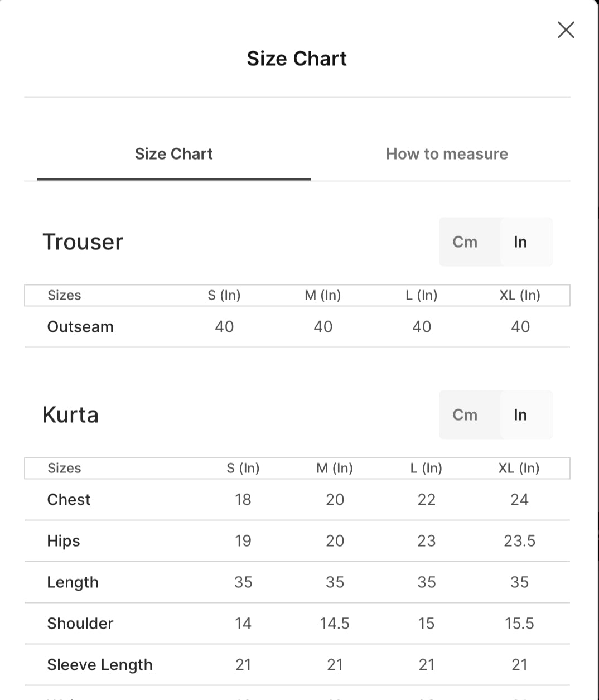Viewport: 599px width, 700px height.
Task: Close the Size Chart dialog
Action: pos(566,30)
